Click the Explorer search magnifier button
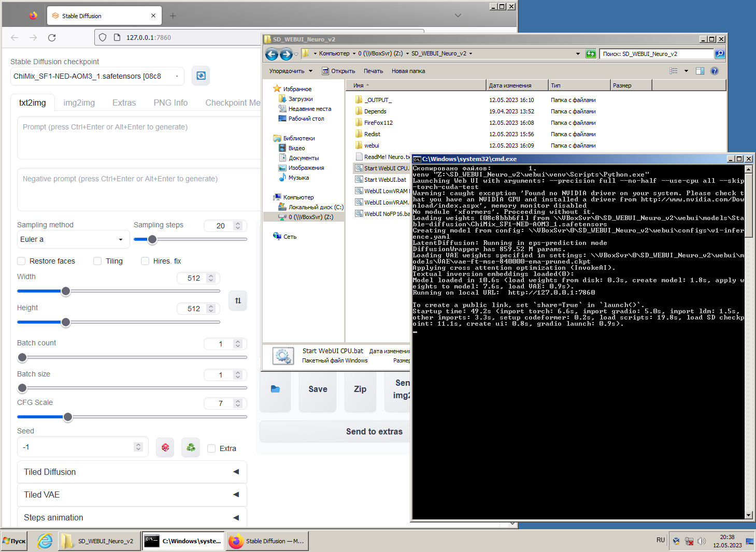Screen dimensions: 756x552 coord(719,54)
